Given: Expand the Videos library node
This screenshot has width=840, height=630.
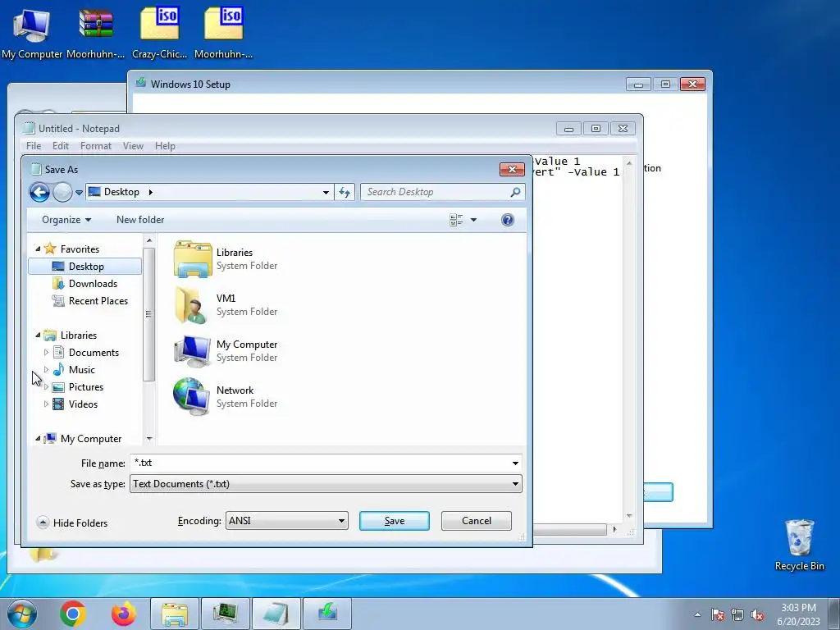Looking at the screenshot, I should pyautogui.click(x=46, y=404).
